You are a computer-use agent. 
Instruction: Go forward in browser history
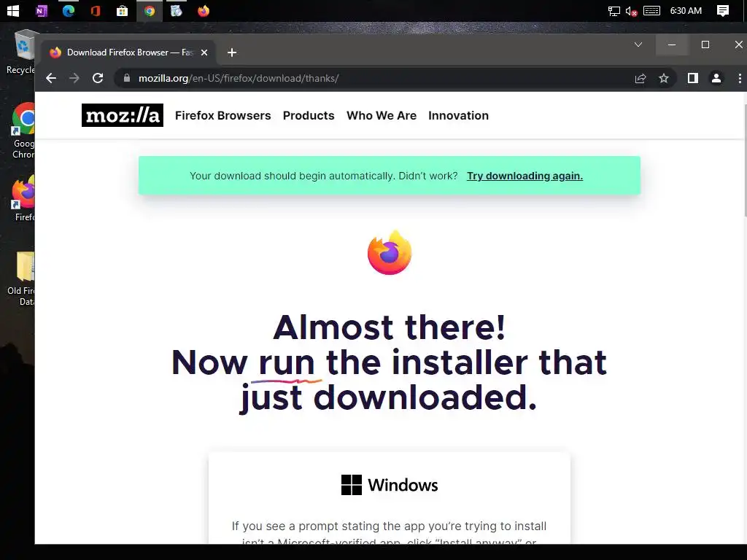[74, 78]
